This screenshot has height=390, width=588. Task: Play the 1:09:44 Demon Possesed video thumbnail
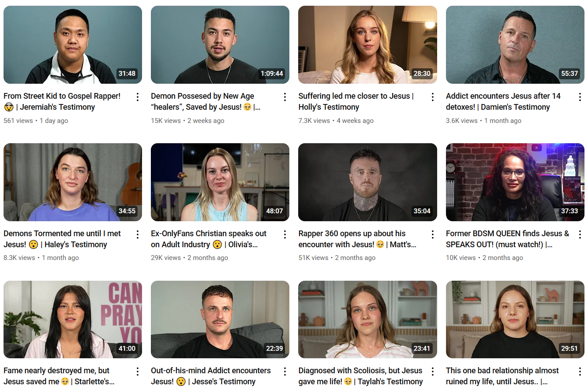220,45
